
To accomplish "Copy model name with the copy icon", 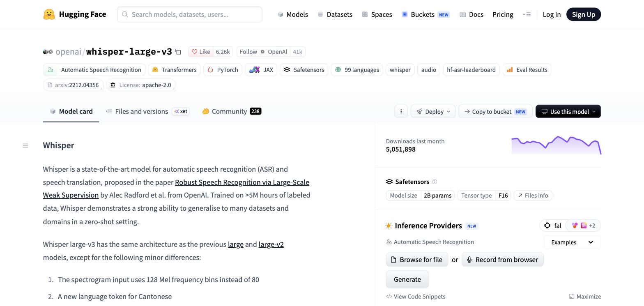I will (x=178, y=52).
